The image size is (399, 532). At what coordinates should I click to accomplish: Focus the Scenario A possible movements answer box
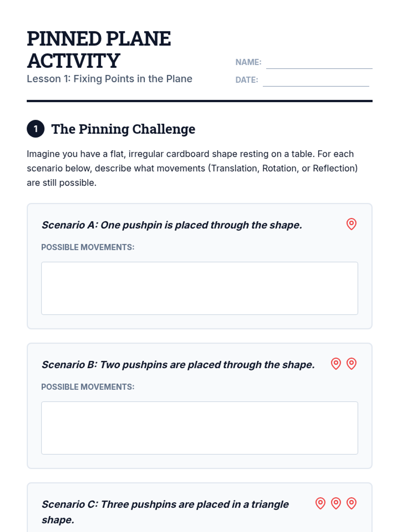(x=199, y=288)
